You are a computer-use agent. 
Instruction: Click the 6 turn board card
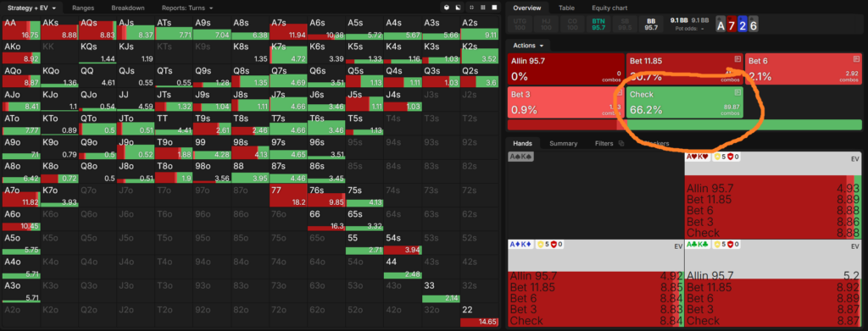coord(754,25)
